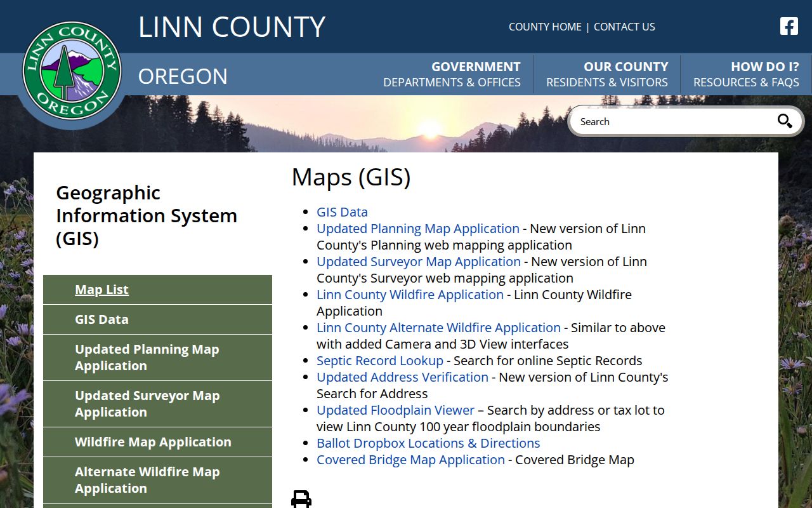Image resolution: width=812 pixels, height=508 pixels.
Task: Open Updated Planning Map Application sidebar item
Action: [x=157, y=358]
